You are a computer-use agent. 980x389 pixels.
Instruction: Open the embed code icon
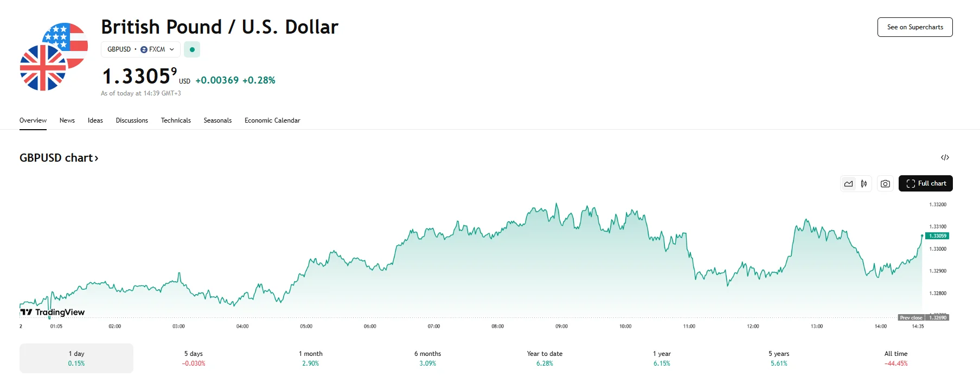tap(945, 157)
